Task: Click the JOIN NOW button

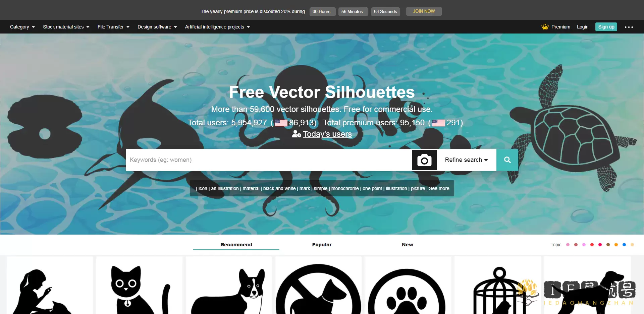Action: coord(424,11)
